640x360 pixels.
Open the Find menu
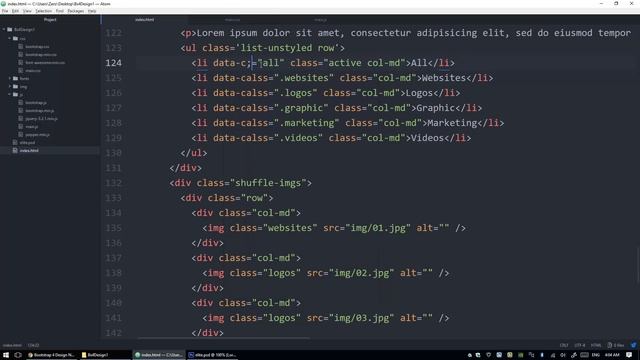pos(60,11)
